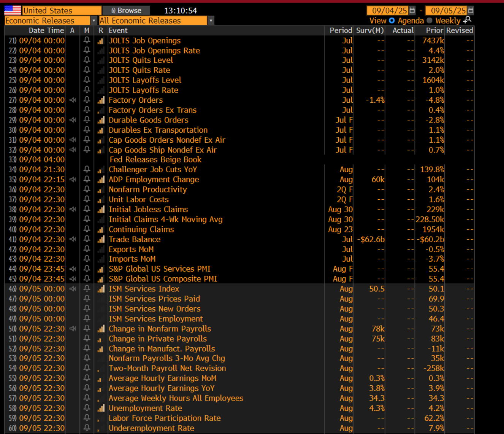Click the R relevance column header
Screen dimensions: 504x434
pos(101,30)
